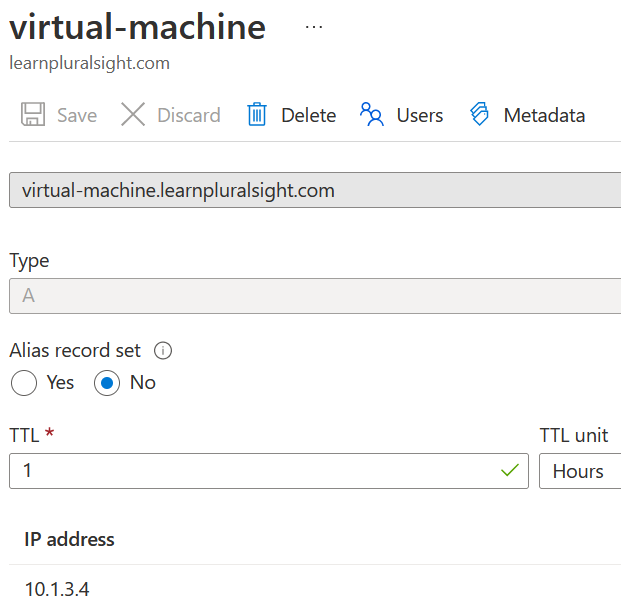Click the green TTL validation checkmark
621x604 pixels.
[511, 471]
